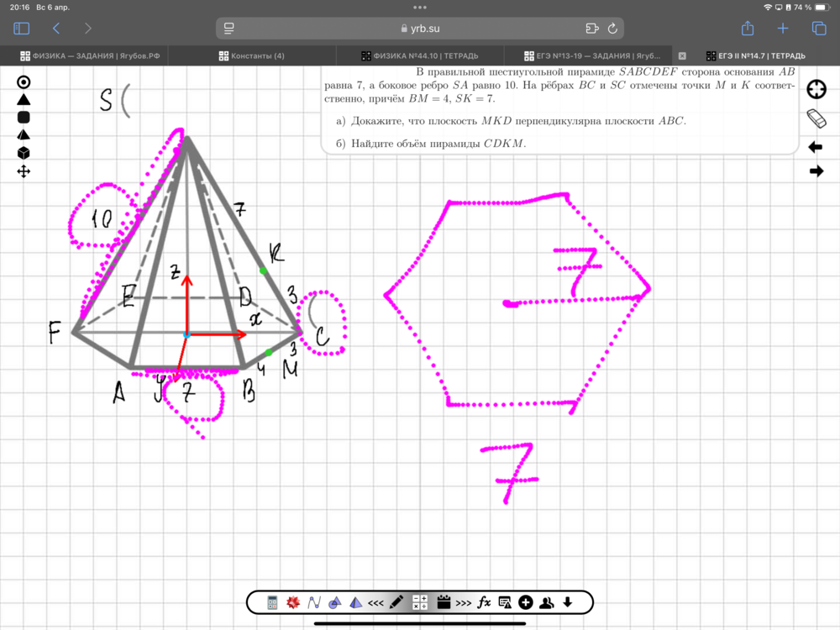Collapse toolbar with the <<< arrows
The width and height of the screenshot is (840, 630).
click(x=376, y=602)
